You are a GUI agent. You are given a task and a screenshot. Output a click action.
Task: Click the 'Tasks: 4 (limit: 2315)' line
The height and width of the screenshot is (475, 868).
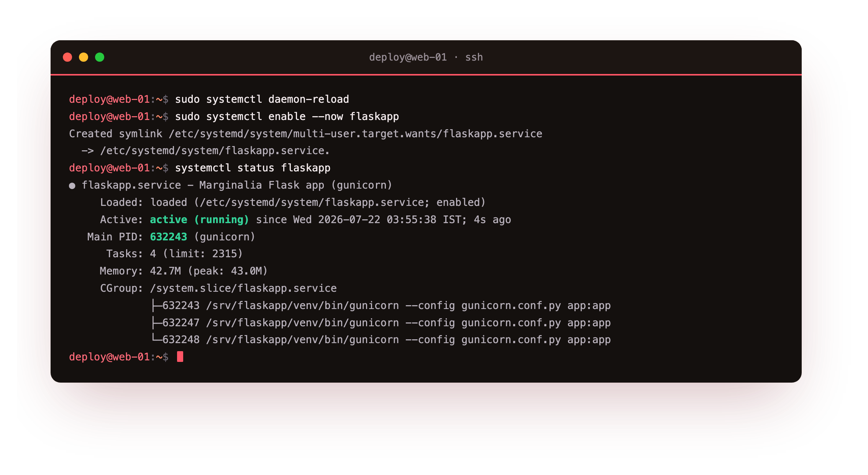[175, 254]
